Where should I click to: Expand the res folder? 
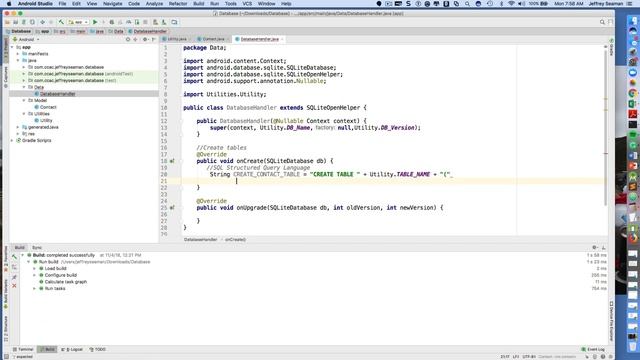[x=18, y=133]
